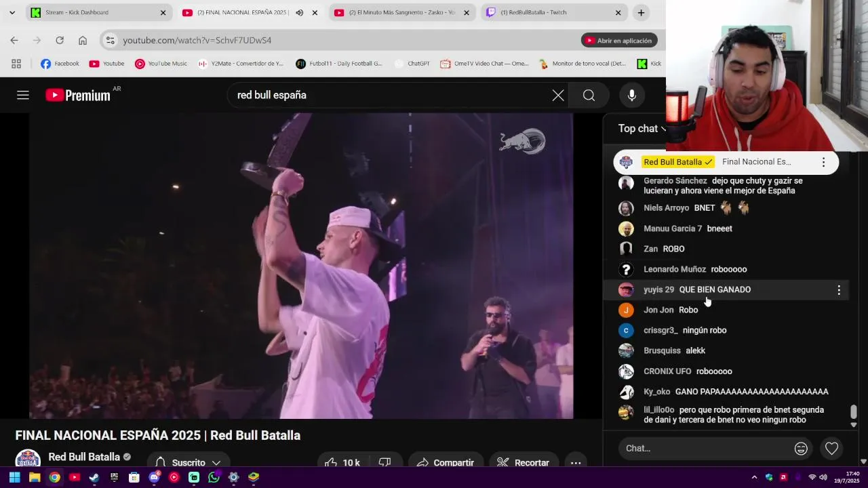The width and height of the screenshot is (868, 488).
Task: Open WhatsApp from the taskbar
Action: [x=214, y=478]
